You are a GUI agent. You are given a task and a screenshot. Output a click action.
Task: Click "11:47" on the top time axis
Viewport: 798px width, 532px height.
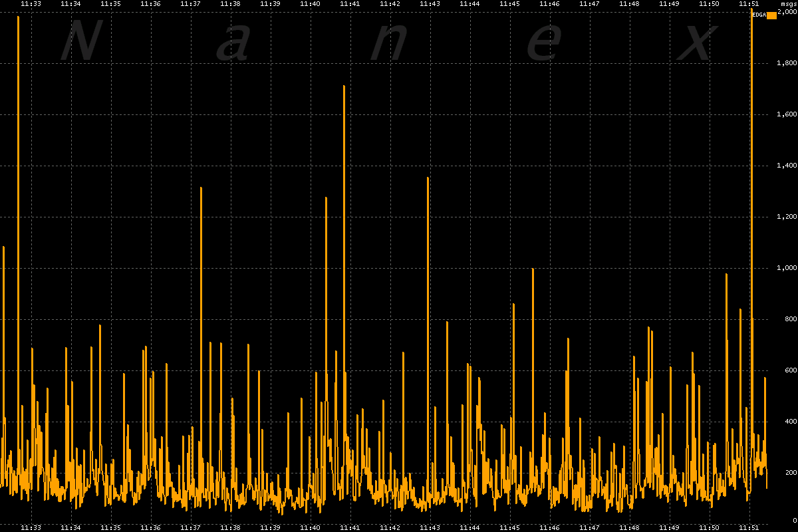[x=590, y=4]
